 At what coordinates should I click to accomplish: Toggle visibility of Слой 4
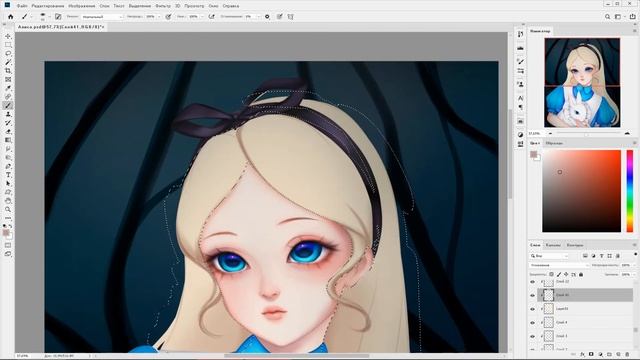point(532,322)
